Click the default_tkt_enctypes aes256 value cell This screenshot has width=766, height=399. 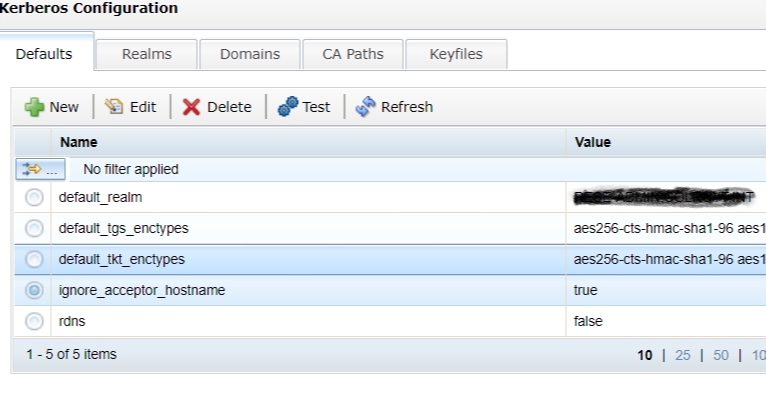(666, 259)
